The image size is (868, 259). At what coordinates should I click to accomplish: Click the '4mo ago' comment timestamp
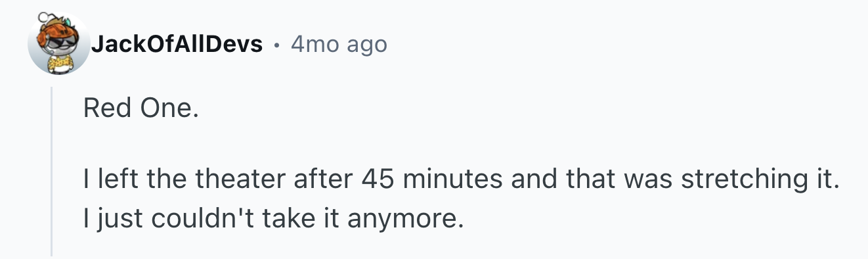click(x=339, y=44)
